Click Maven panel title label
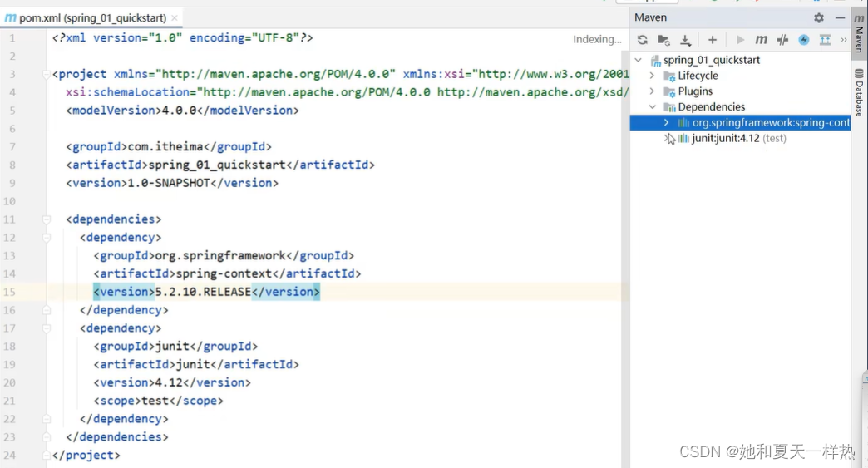Viewport: 868px width, 468px height. tap(650, 17)
